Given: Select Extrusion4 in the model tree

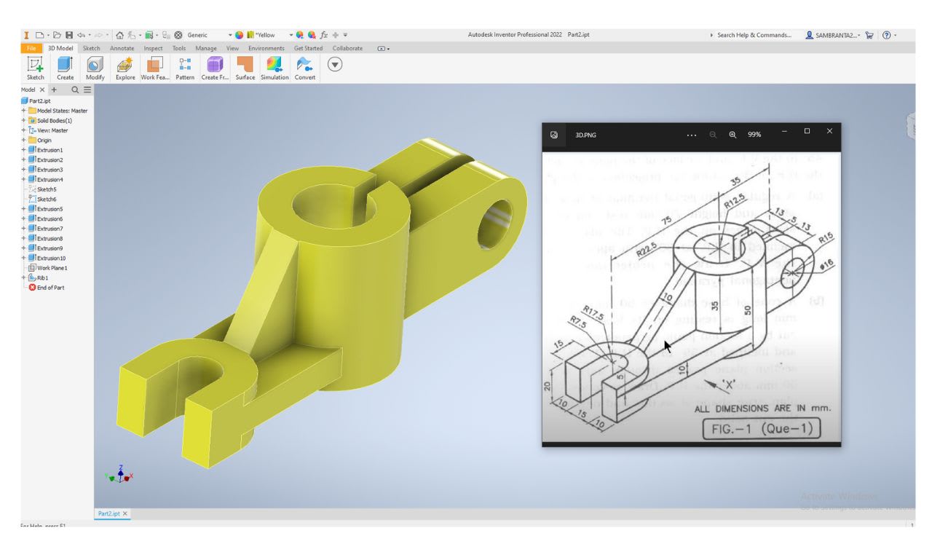Looking at the screenshot, I should pos(50,179).
